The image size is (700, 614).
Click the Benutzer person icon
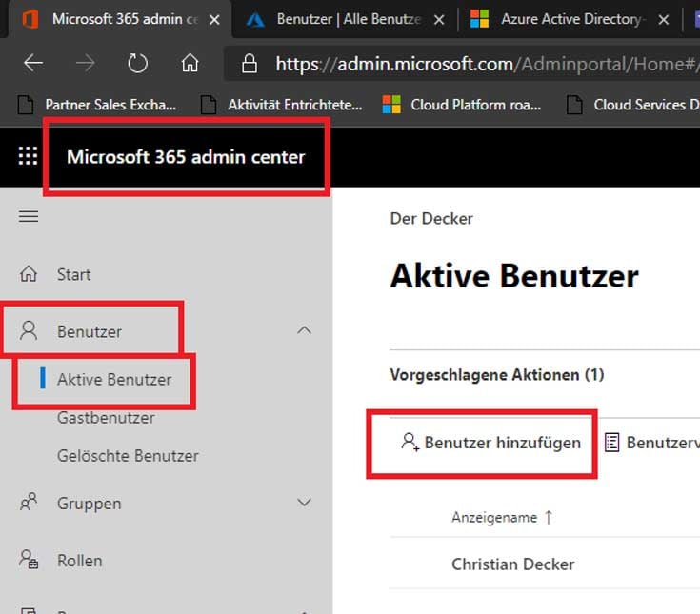29,330
